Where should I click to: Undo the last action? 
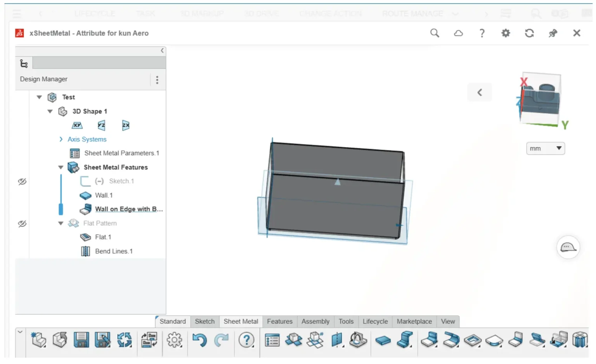199,340
